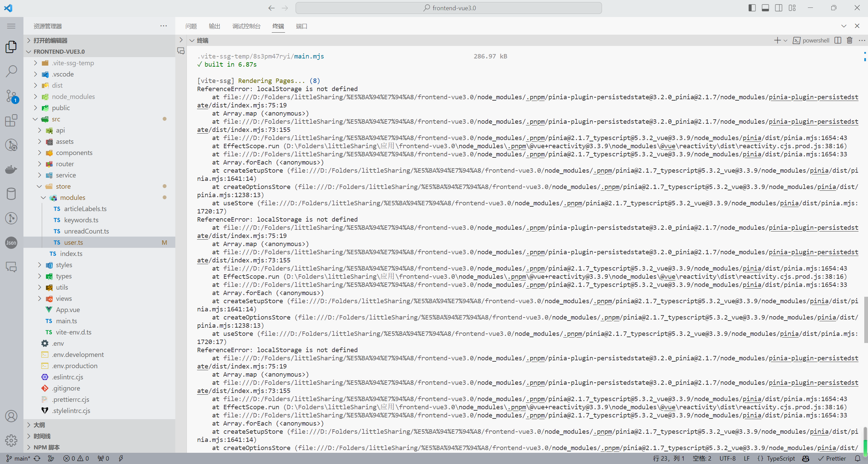Image resolution: width=868 pixels, height=464 pixels.
Task: Split the terminal
Action: pos(838,40)
